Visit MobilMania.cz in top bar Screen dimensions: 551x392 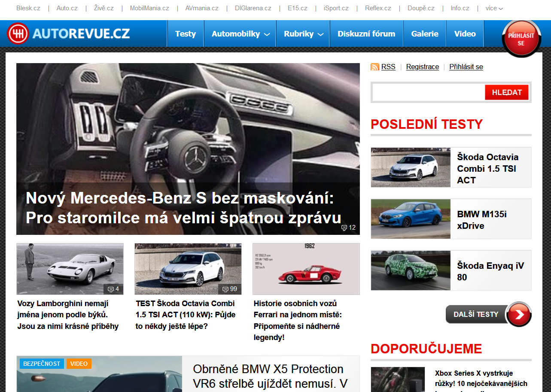[149, 8]
